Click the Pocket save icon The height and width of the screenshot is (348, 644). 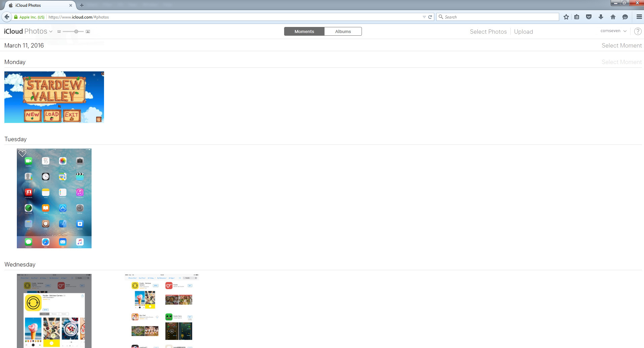[x=589, y=17]
